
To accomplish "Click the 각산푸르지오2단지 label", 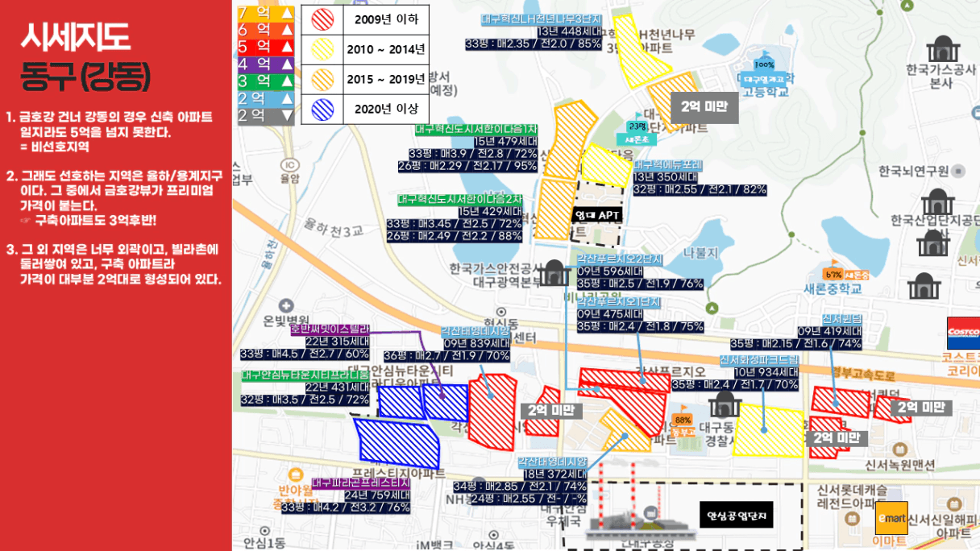I will pyautogui.click(x=619, y=259).
